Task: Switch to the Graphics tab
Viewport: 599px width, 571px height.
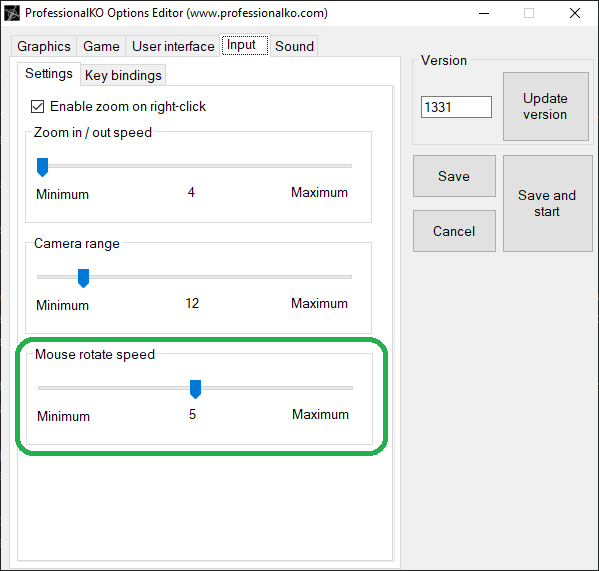Action: point(44,46)
